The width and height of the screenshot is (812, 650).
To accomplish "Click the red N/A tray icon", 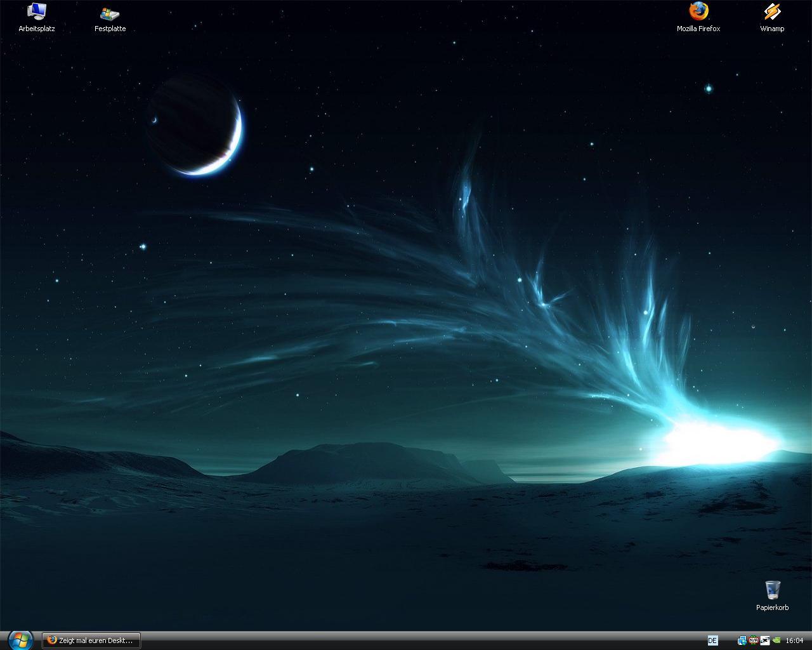I will point(754,640).
